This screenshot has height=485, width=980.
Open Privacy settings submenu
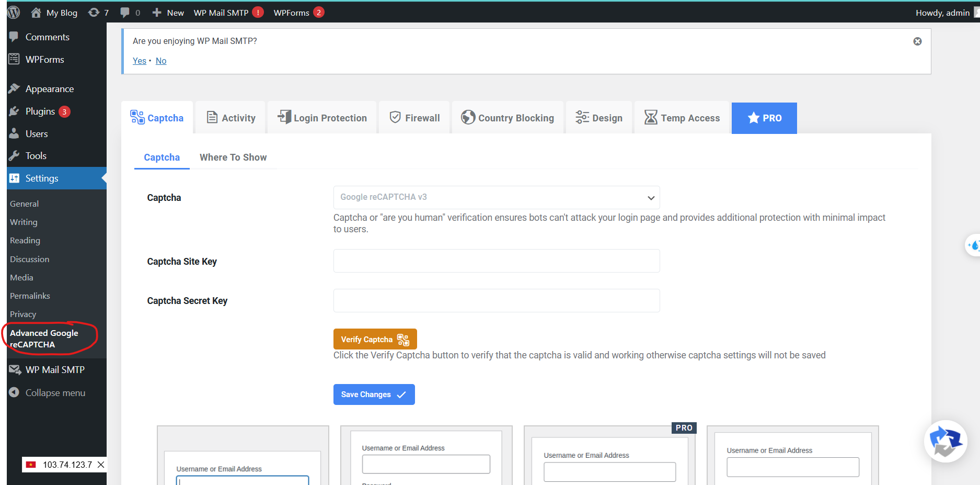(x=23, y=314)
